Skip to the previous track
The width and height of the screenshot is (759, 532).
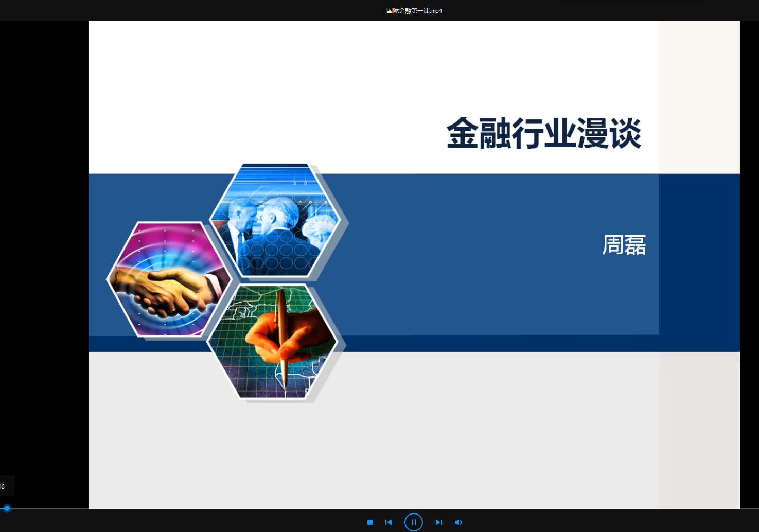tap(389, 522)
